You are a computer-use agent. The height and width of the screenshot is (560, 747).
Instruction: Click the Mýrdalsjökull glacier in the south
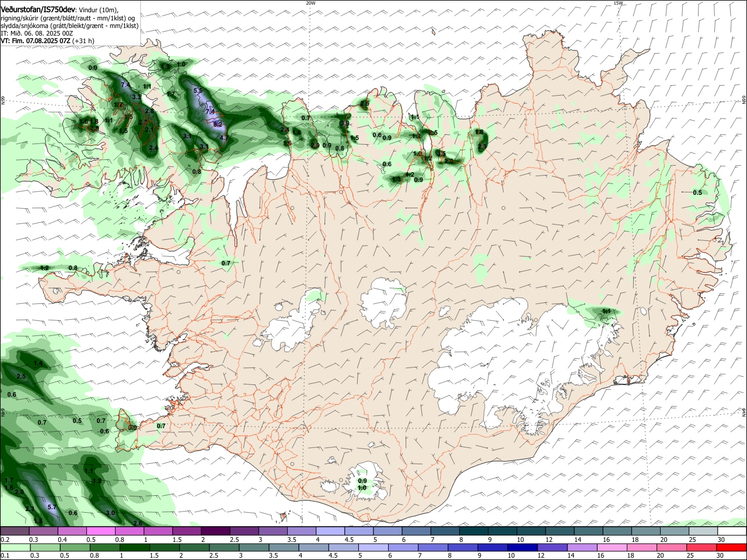tap(365, 482)
